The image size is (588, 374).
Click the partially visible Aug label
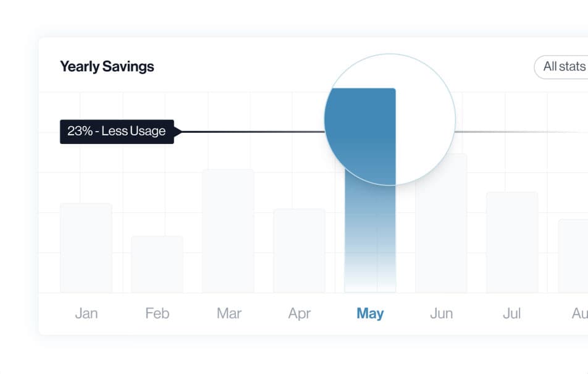tap(579, 313)
